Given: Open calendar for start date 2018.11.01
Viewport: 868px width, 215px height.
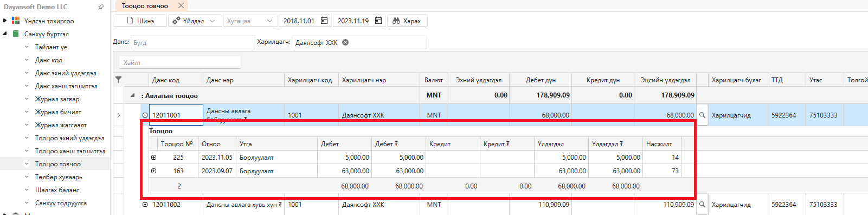Looking at the screenshot, I should click(x=324, y=21).
